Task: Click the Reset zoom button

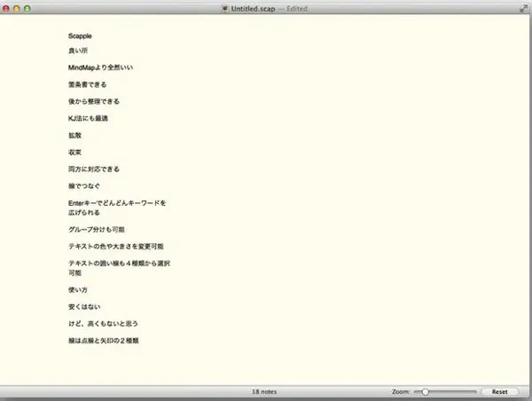Action: (499, 392)
